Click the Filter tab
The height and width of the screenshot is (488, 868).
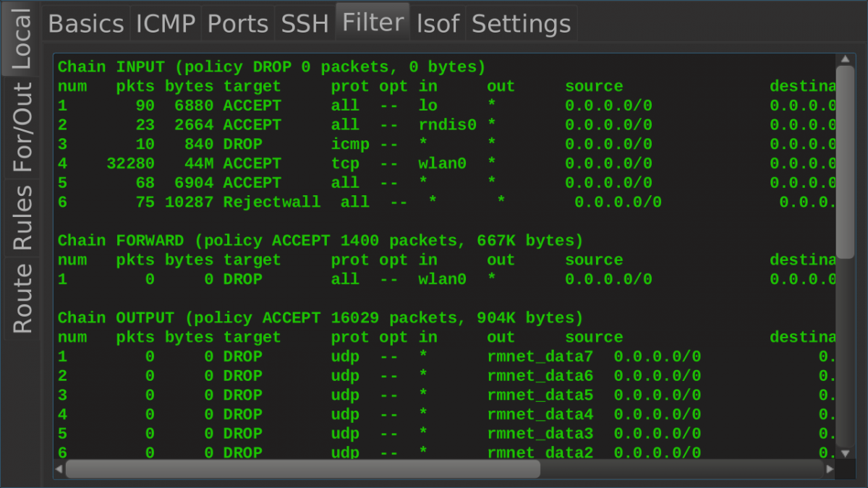[373, 22]
